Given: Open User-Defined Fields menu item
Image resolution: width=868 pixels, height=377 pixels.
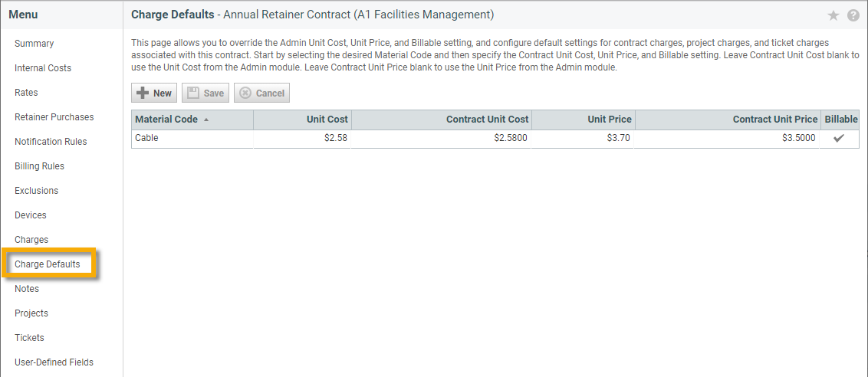Looking at the screenshot, I should coord(54,362).
